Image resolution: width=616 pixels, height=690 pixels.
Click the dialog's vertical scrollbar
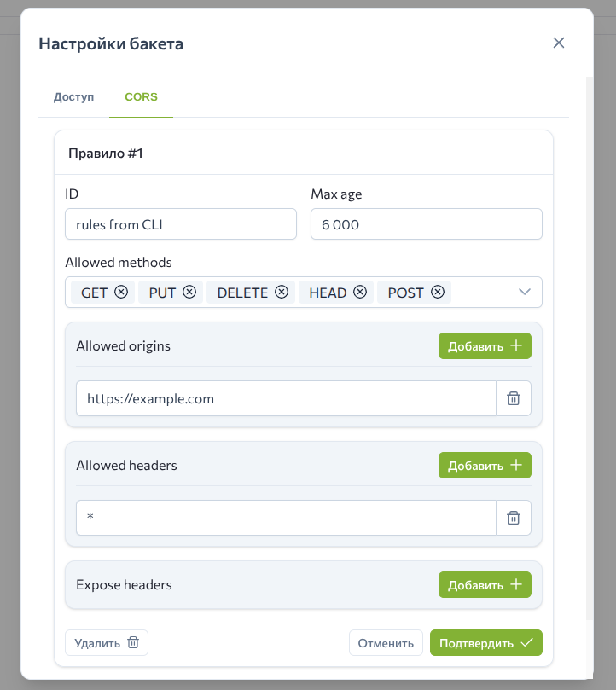(589, 341)
